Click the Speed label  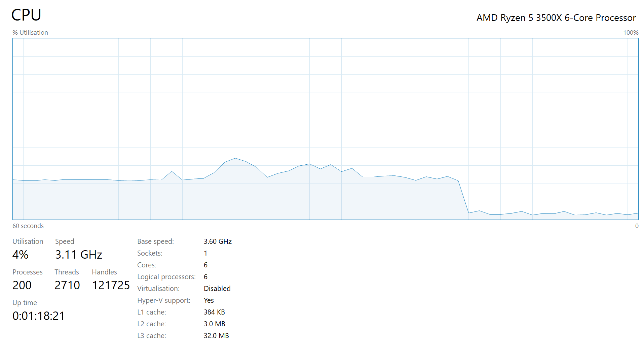pyautogui.click(x=65, y=241)
